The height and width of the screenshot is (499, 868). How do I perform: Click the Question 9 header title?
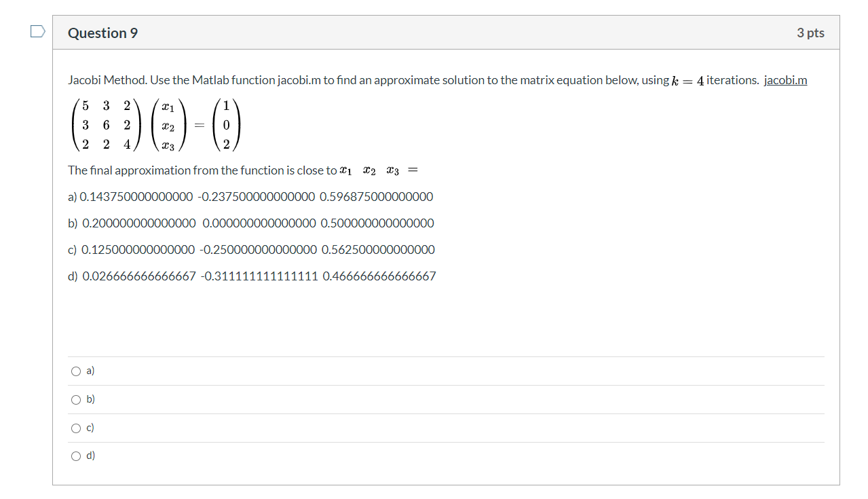102,33
